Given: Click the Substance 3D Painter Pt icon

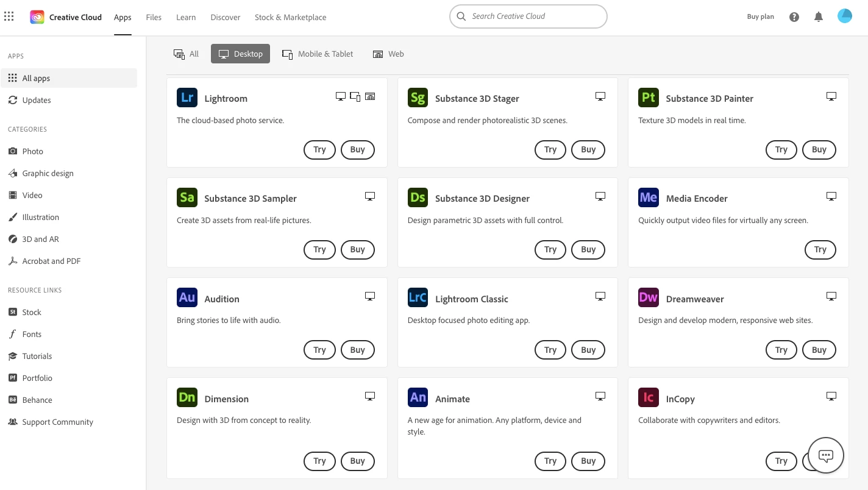Looking at the screenshot, I should click(649, 98).
